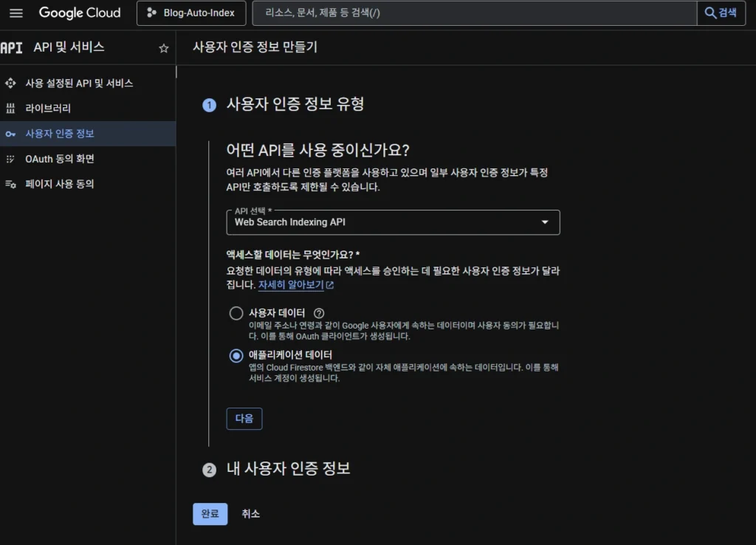This screenshot has height=545, width=756.
Task: Focus the resource search input field
Action: (x=475, y=13)
